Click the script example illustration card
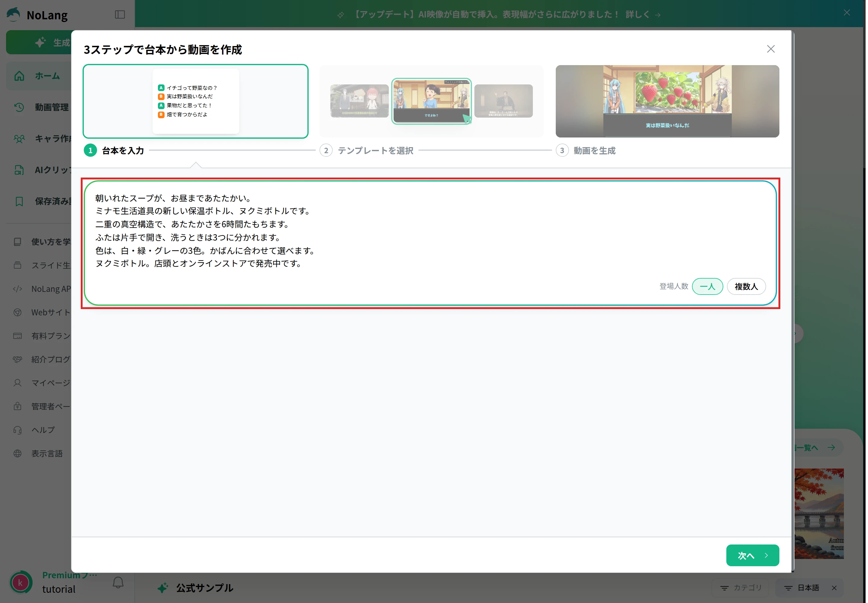The image size is (868, 603). coord(195,101)
